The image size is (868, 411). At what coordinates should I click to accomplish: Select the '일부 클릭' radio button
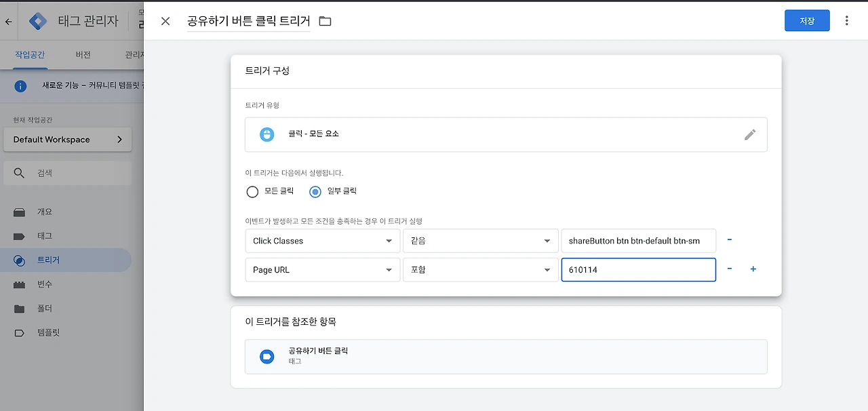pyautogui.click(x=315, y=192)
